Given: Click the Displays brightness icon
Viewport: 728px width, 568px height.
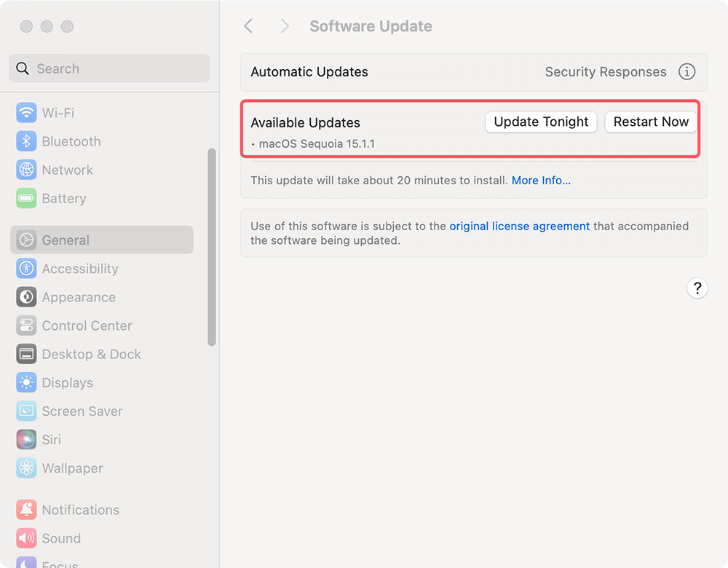Looking at the screenshot, I should tap(25, 382).
